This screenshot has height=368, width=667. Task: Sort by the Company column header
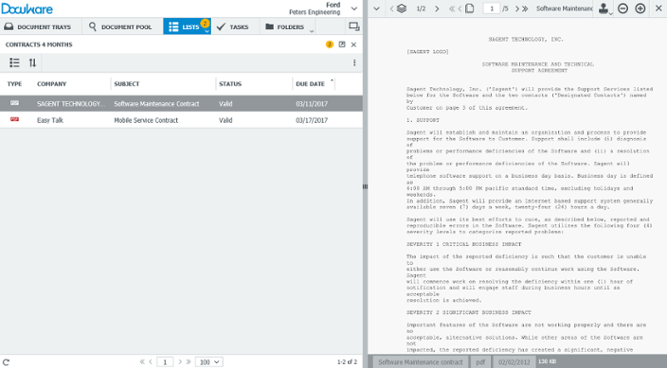(51, 84)
